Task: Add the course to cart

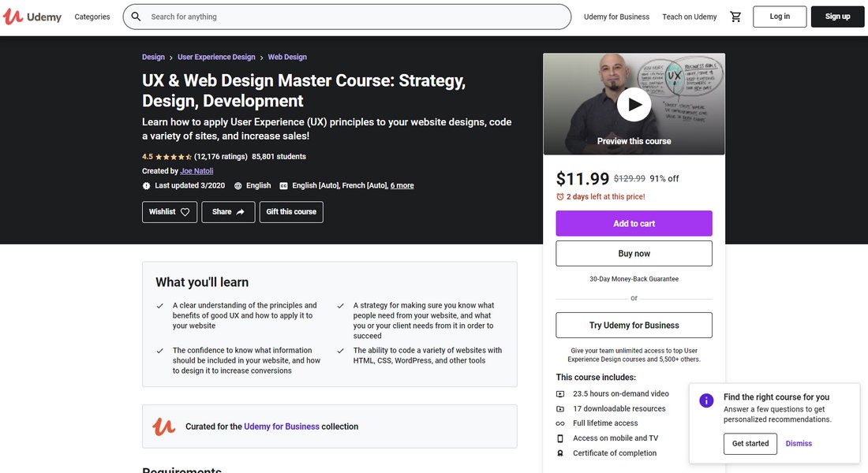Action: click(x=634, y=224)
